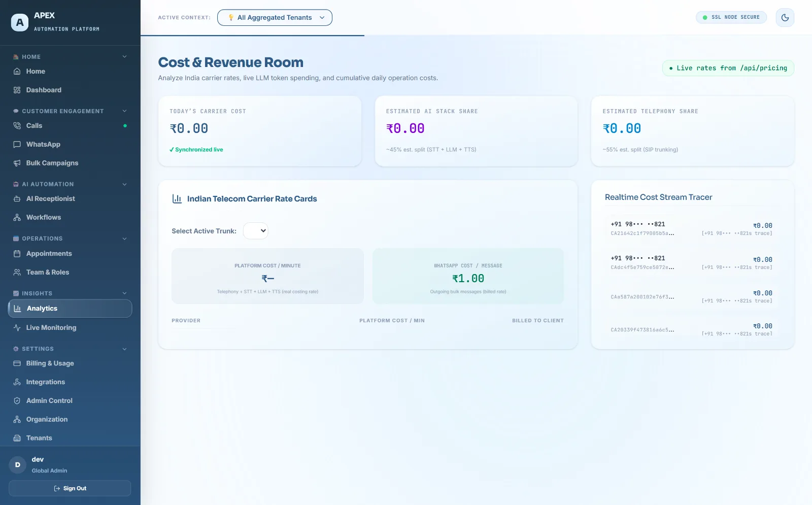812x505 pixels.
Task: Open Team & Roles link
Action: tap(70, 273)
